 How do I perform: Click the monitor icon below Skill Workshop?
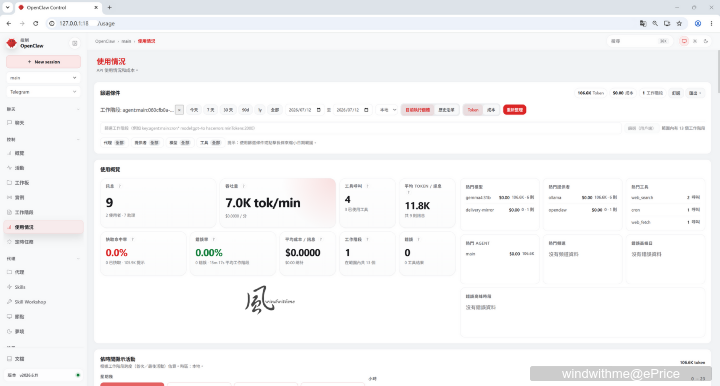click(9, 317)
